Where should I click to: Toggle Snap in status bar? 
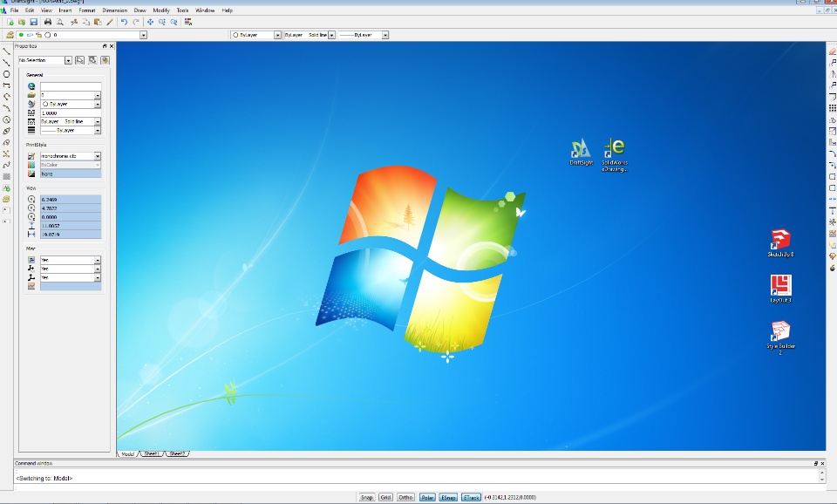click(x=366, y=497)
